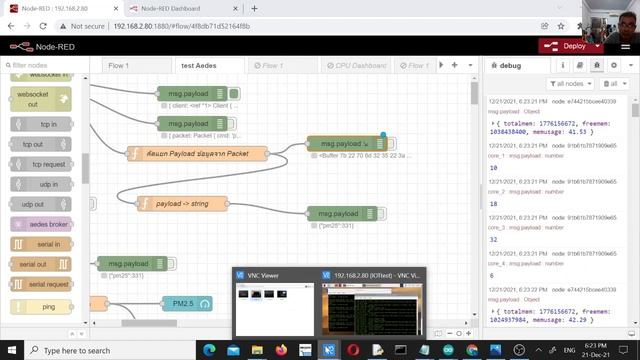Collapse palette categories with up arrow
Image resolution: width=640 pixels, height=360 pixels.
72,334
